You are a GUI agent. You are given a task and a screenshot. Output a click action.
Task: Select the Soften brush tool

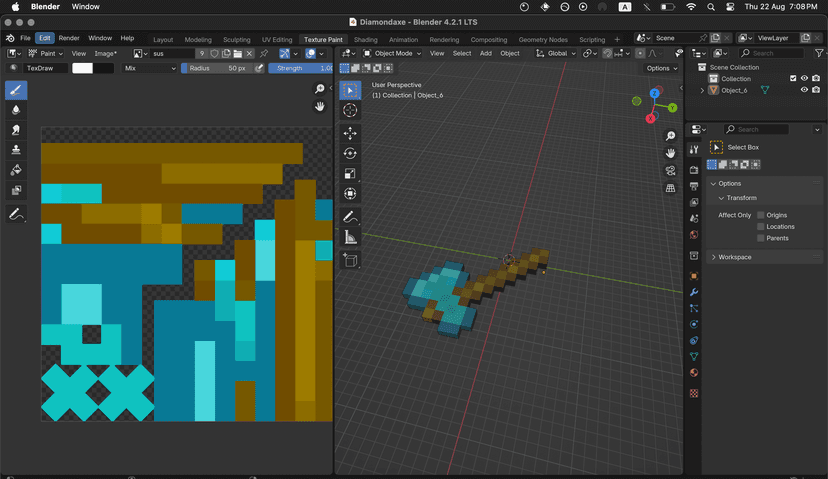pyautogui.click(x=16, y=110)
